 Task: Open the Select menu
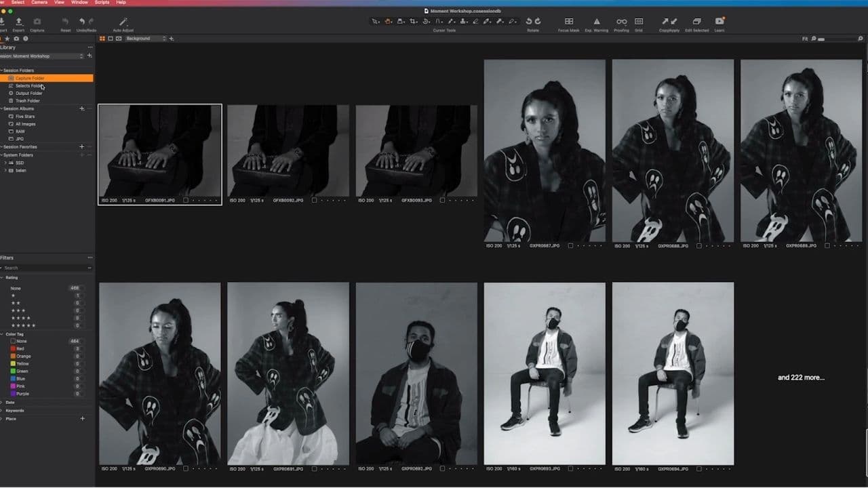[x=18, y=3]
